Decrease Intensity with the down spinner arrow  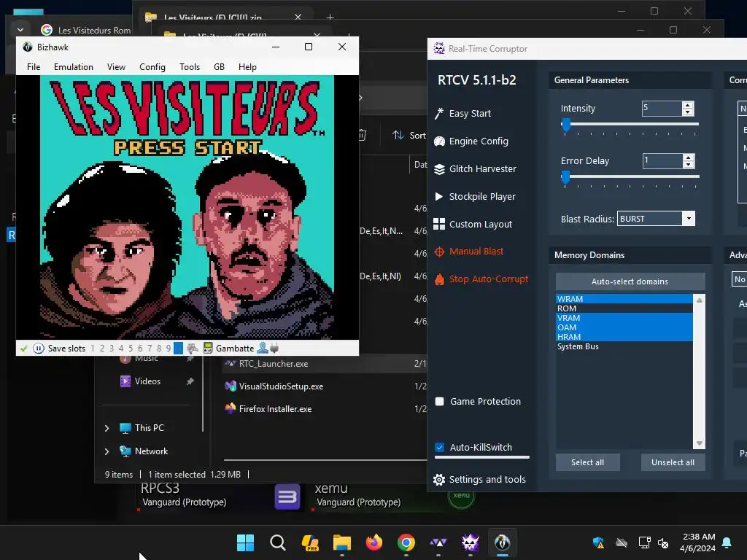pyautogui.click(x=688, y=112)
